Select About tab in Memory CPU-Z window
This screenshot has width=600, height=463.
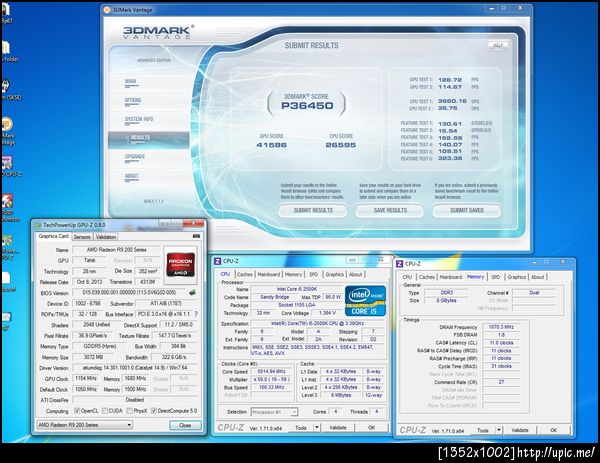click(x=537, y=277)
